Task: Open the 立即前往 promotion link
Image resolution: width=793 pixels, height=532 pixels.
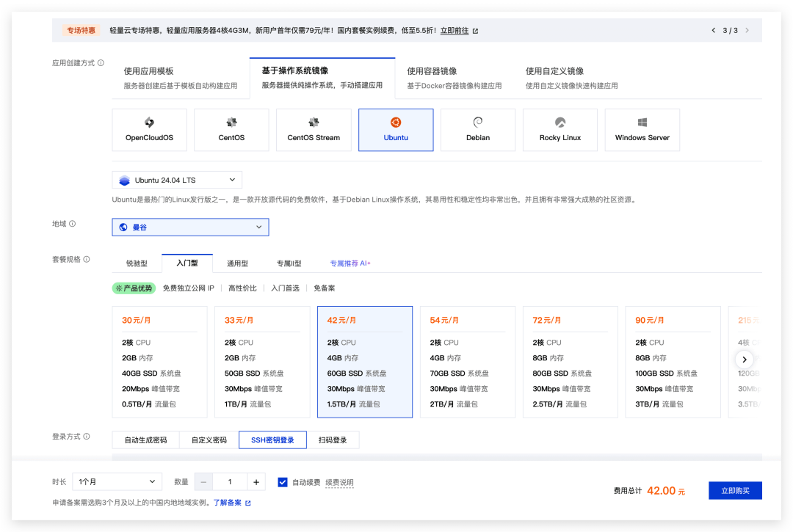Action: point(455,30)
